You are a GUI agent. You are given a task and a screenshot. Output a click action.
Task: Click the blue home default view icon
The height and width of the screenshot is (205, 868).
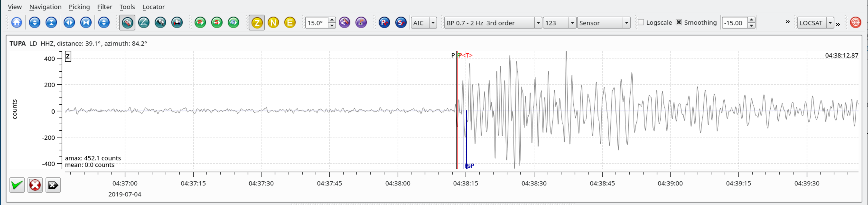pyautogui.click(x=17, y=23)
